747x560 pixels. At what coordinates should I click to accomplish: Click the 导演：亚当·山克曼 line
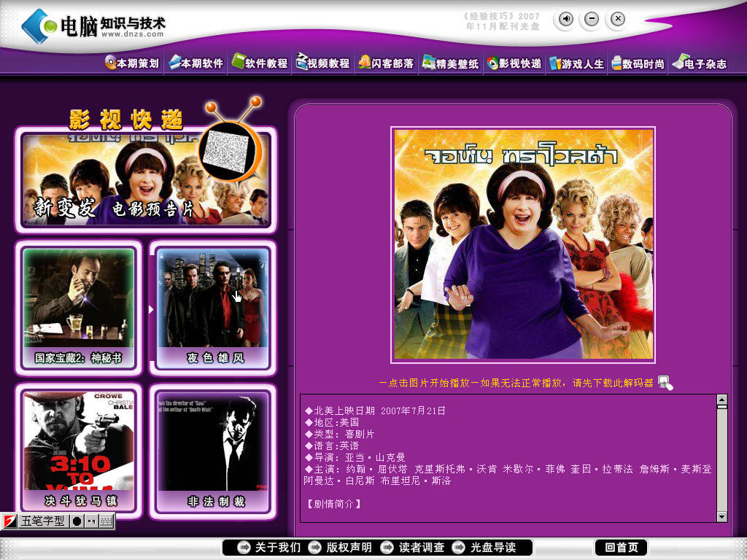(x=355, y=457)
